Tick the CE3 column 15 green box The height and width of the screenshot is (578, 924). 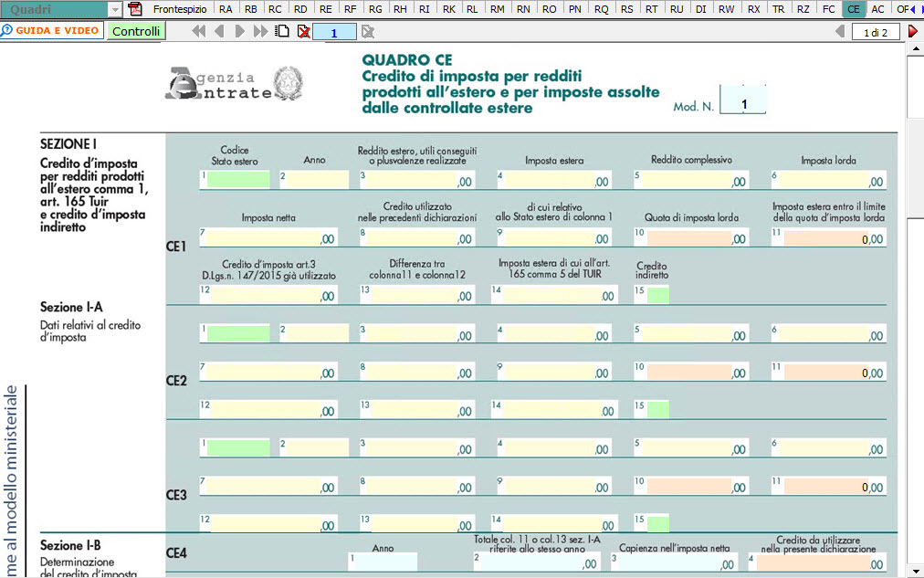tap(658, 524)
